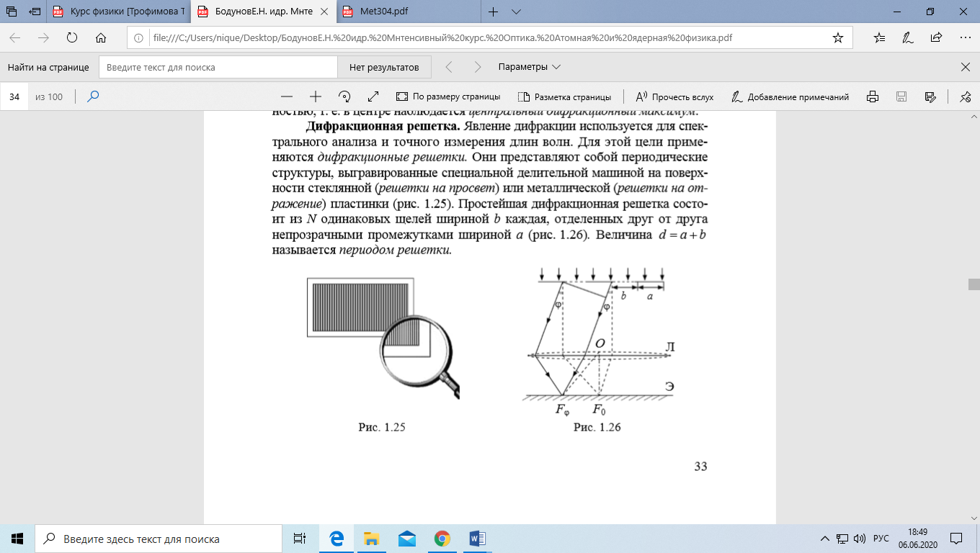The width and height of the screenshot is (980, 553).
Task: Open the Mail app from taskbar
Action: tap(406, 539)
